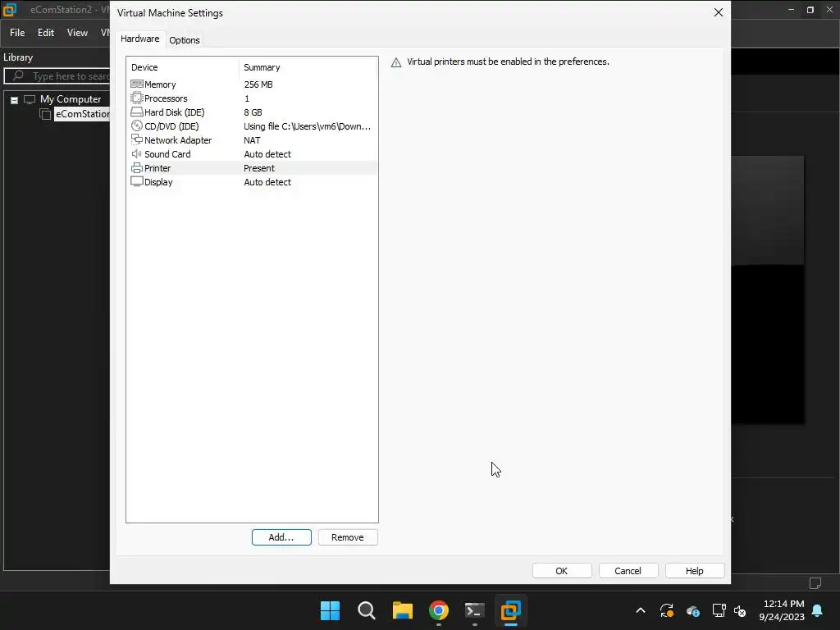The height and width of the screenshot is (630, 840).
Task: Click the display connect tray icon
Action: click(719, 610)
